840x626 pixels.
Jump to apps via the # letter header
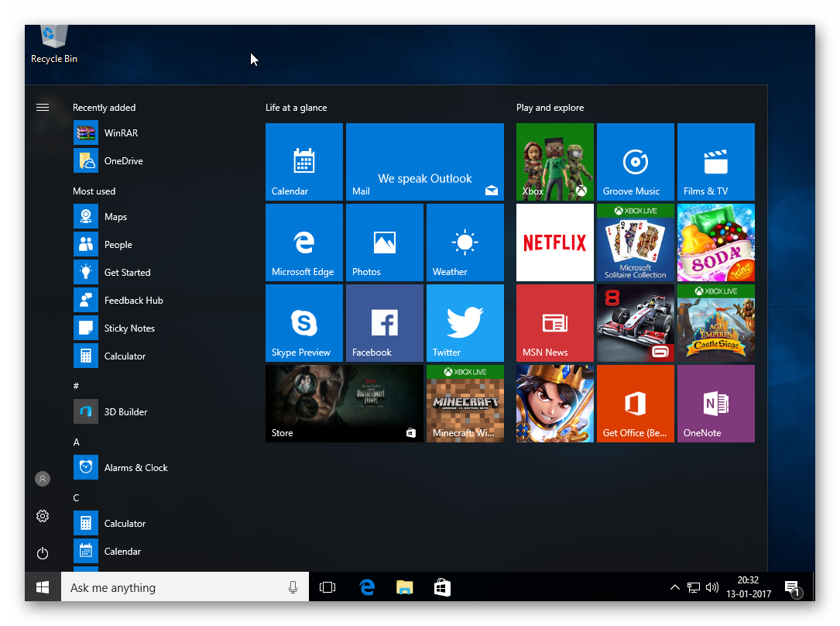(76, 386)
